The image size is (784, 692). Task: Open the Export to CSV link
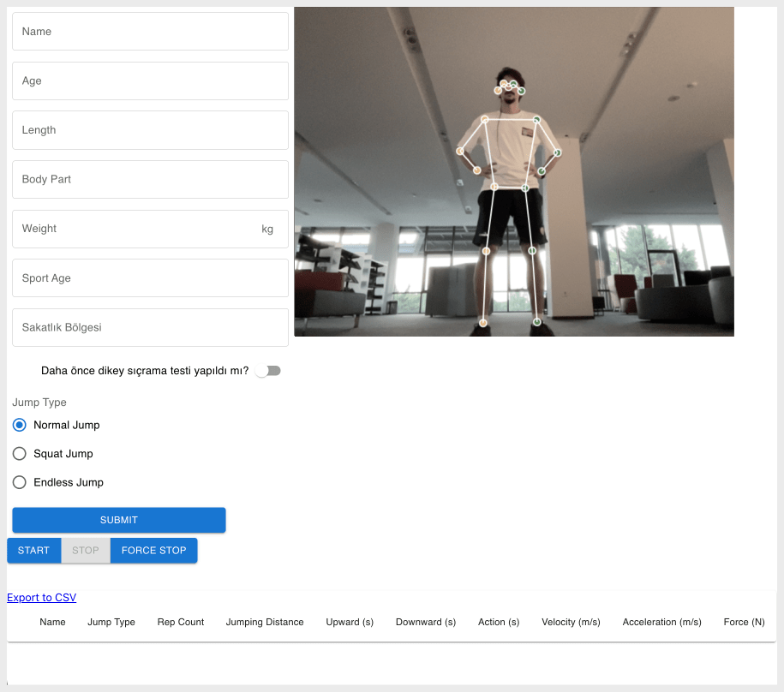pos(41,598)
